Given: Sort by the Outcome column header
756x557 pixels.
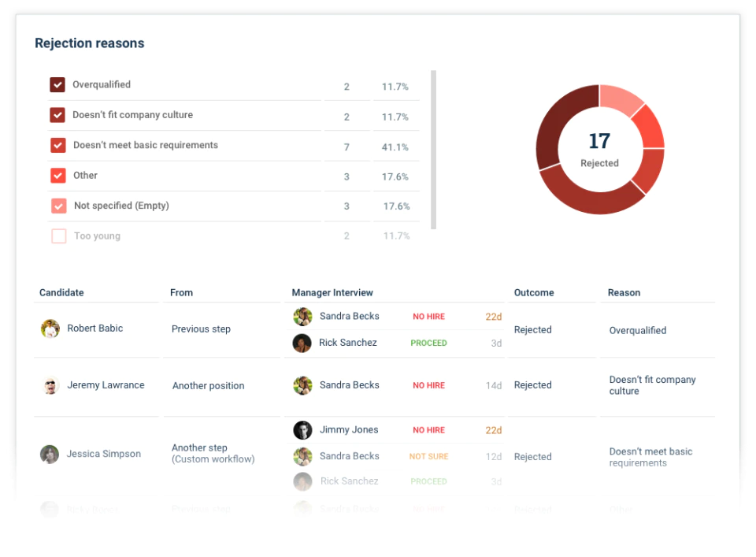Looking at the screenshot, I should pyautogui.click(x=534, y=293).
